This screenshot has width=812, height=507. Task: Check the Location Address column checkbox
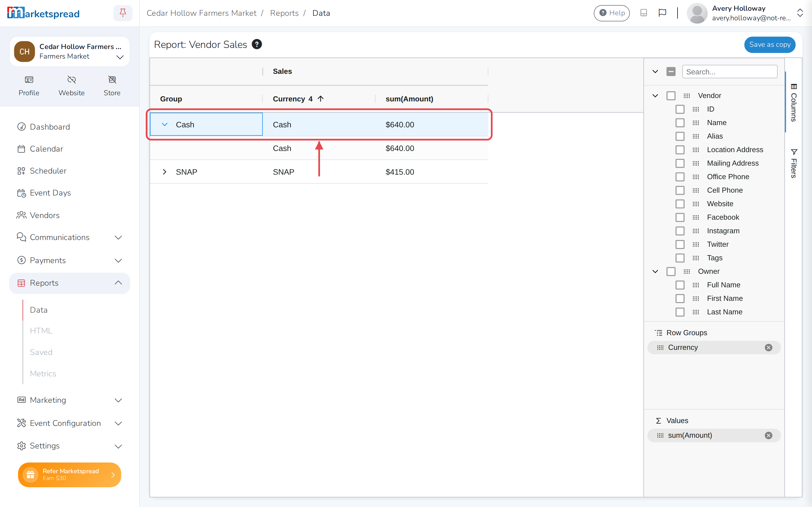pyautogui.click(x=680, y=150)
